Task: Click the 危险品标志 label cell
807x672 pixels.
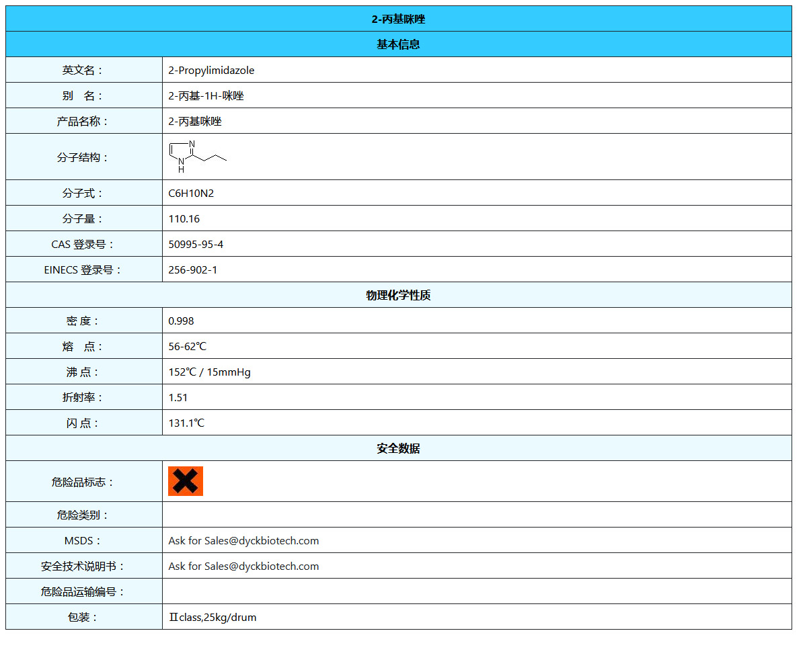Action: pos(84,481)
